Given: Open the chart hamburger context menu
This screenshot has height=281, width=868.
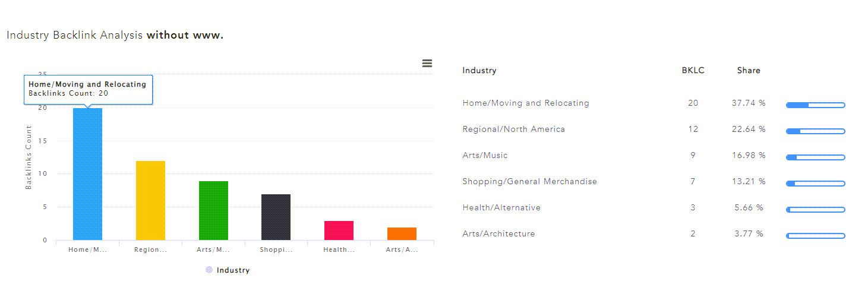Looking at the screenshot, I should pos(427,64).
